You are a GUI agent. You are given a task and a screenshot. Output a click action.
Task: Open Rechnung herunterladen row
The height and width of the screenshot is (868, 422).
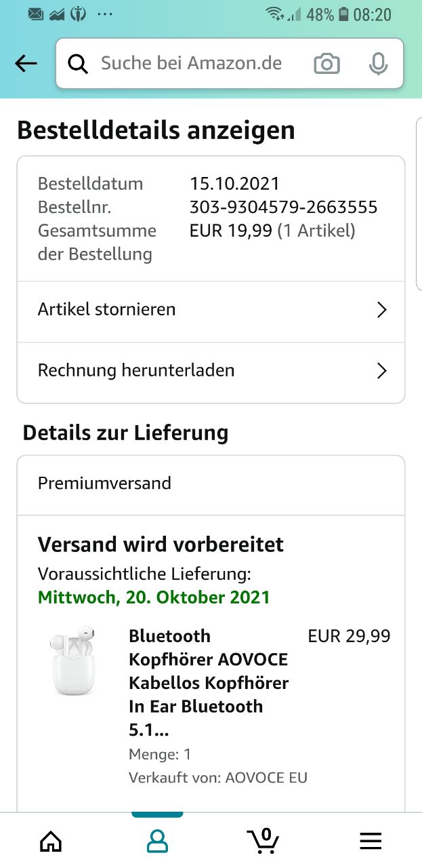coord(203,371)
